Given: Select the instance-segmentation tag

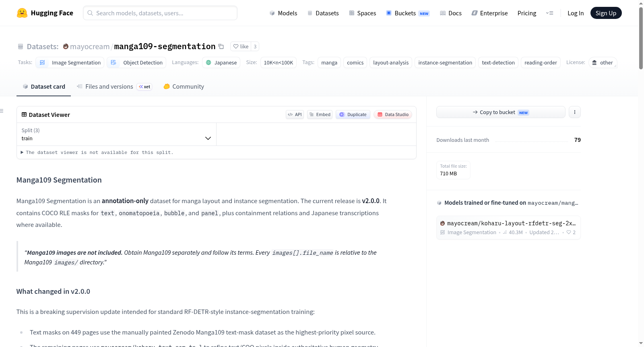Looking at the screenshot, I should point(445,62).
